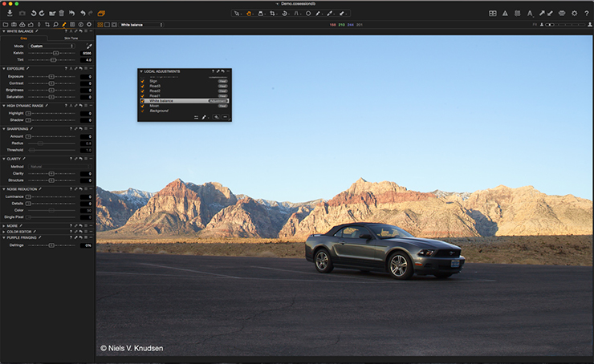Click the orange Copy Adjustments icon

(101, 14)
